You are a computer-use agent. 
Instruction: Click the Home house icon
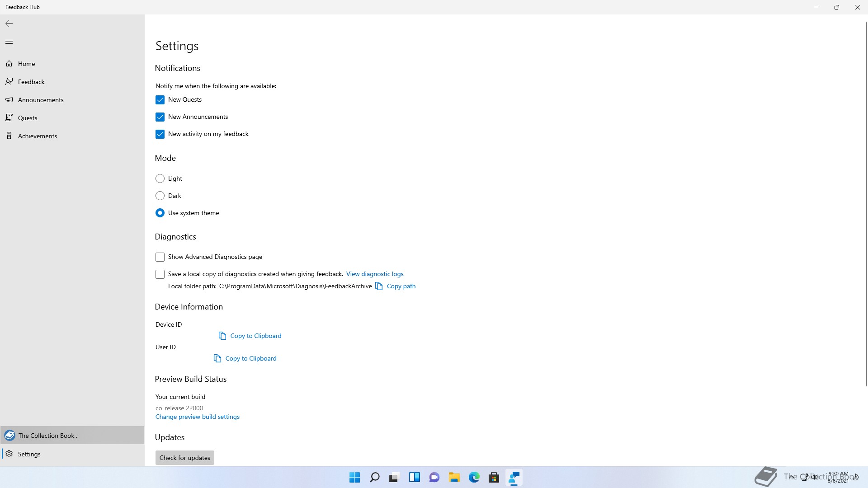pyautogui.click(x=9, y=64)
